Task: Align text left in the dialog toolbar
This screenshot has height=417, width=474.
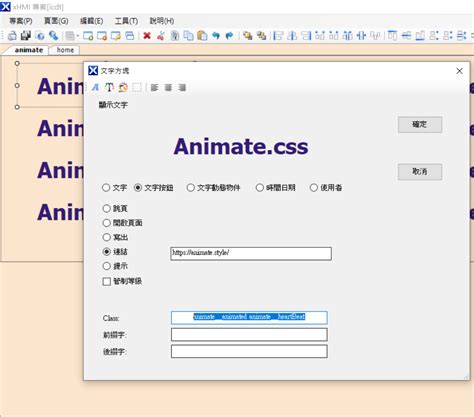Action: click(x=154, y=87)
